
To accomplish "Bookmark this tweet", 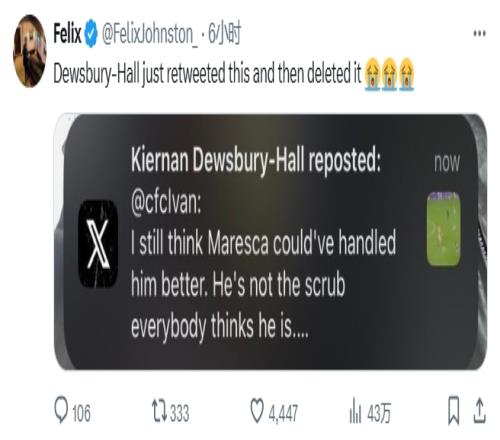I will point(453,411).
